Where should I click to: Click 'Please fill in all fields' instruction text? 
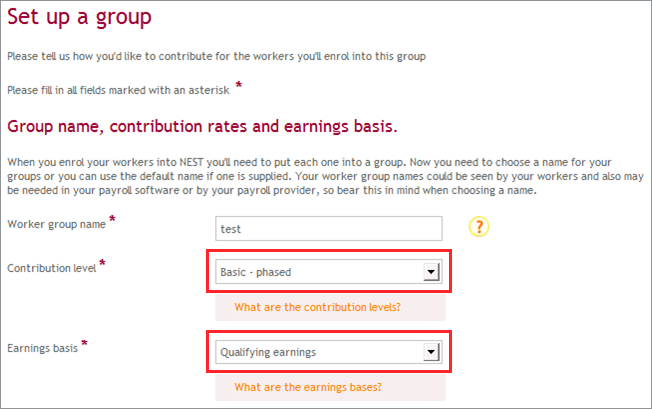(118, 90)
